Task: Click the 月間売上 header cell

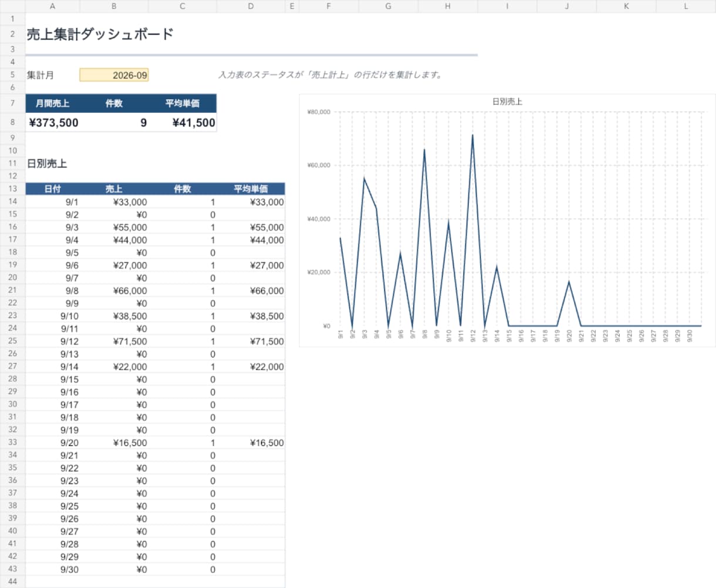Action: (x=52, y=103)
